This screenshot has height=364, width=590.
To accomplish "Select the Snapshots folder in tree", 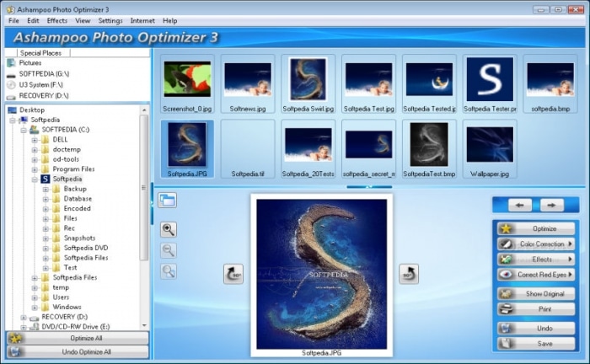I will (x=79, y=238).
